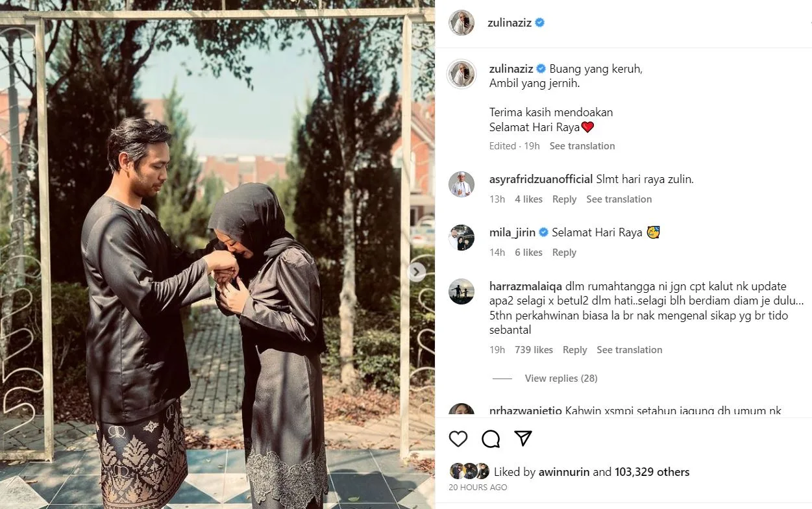See translation for asyrafridzuanofficial's comment
The image size is (812, 509).
click(619, 199)
